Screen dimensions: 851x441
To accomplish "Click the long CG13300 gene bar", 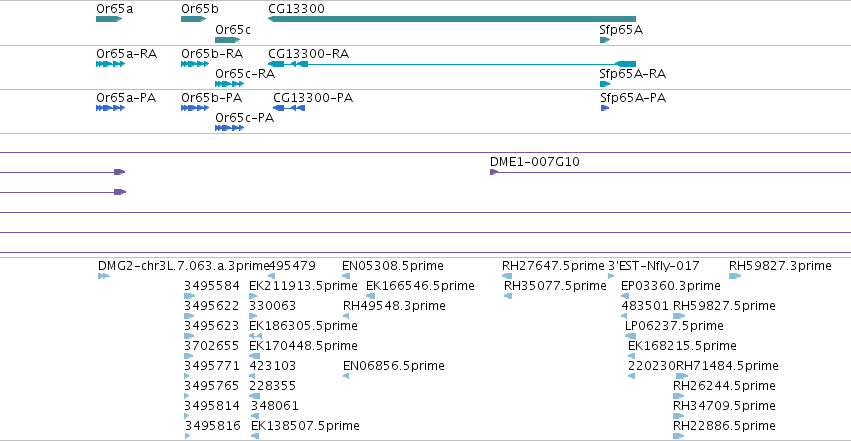I will tap(452, 19).
